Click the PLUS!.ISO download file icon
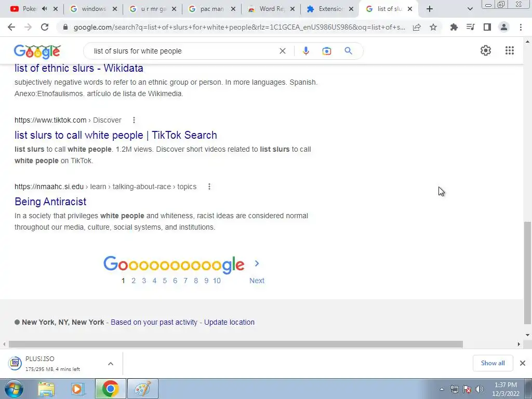The image size is (532, 399). pyautogui.click(x=15, y=363)
